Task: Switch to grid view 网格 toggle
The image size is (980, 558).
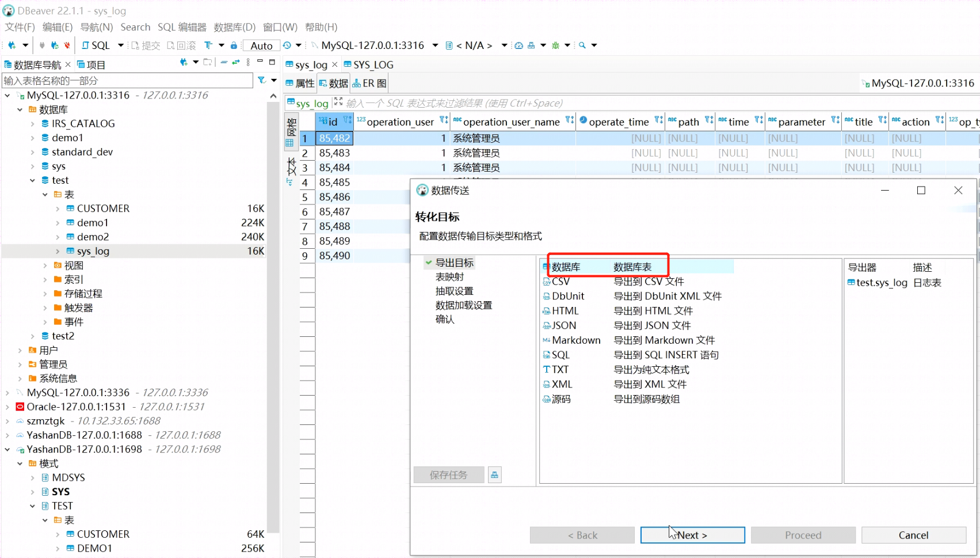Action: [291, 131]
